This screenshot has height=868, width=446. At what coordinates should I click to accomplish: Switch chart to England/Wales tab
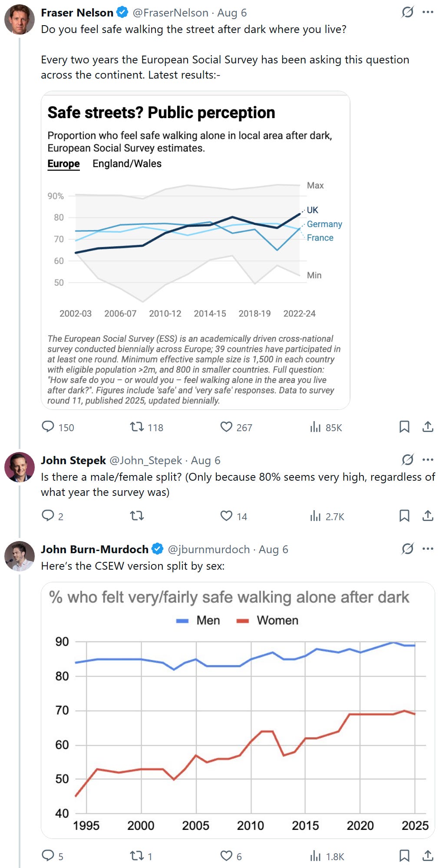pyautogui.click(x=127, y=164)
